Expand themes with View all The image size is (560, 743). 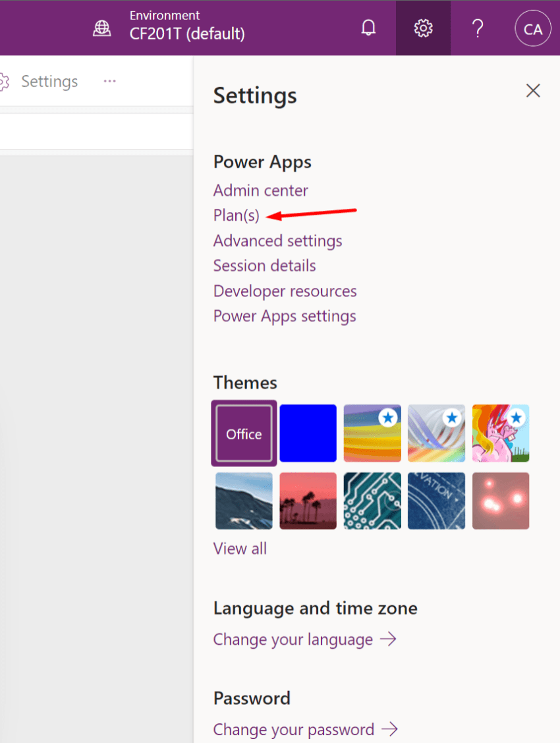coord(240,548)
